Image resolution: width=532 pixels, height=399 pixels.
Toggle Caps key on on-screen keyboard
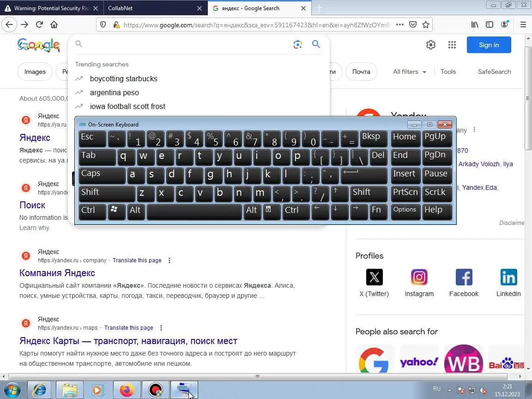tap(102, 176)
